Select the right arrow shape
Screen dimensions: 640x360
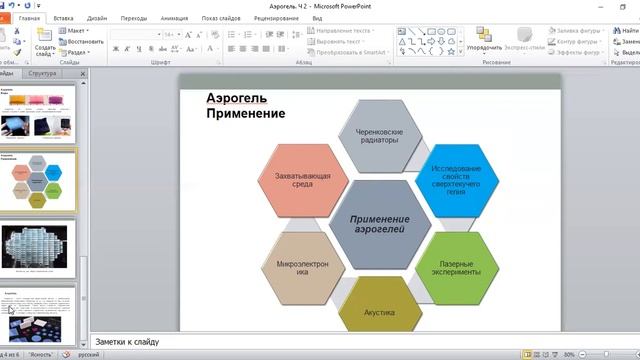431,42
